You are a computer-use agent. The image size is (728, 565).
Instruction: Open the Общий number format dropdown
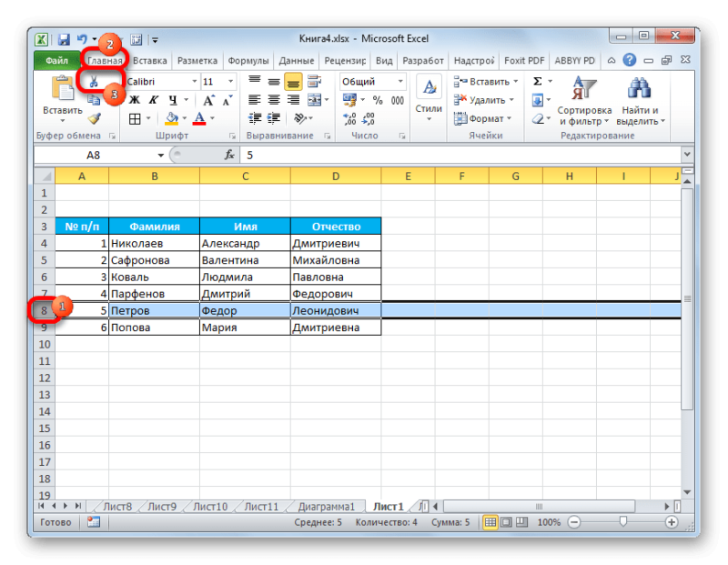[x=400, y=82]
